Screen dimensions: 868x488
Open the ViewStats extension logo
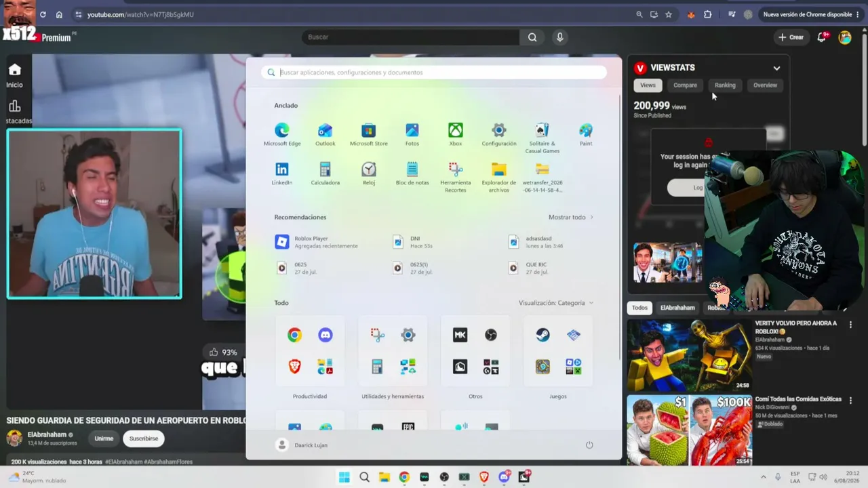(639, 68)
